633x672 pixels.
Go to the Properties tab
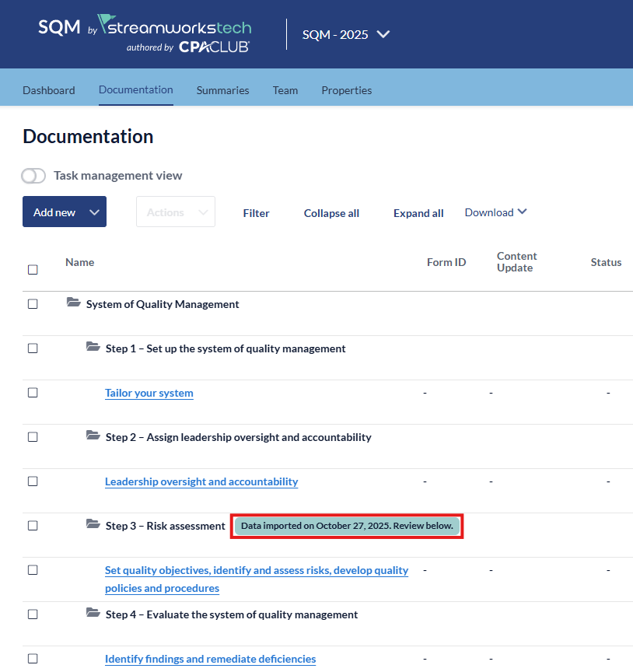pos(346,90)
